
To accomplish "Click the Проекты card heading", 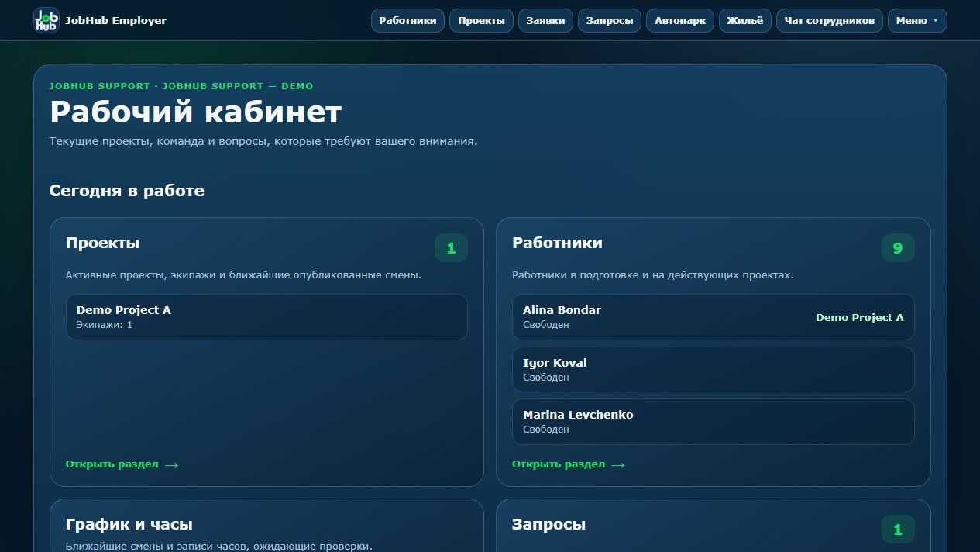I will (102, 243).
